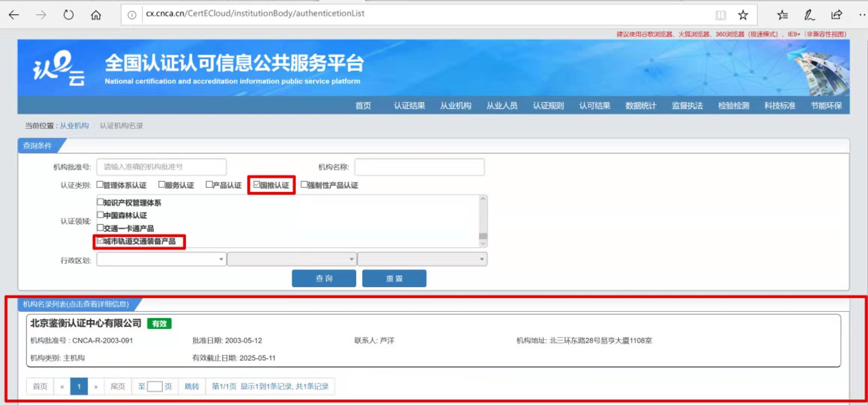Open reading view book icon
The width and height of the screenshot is (868, 405).
(721, 15)
